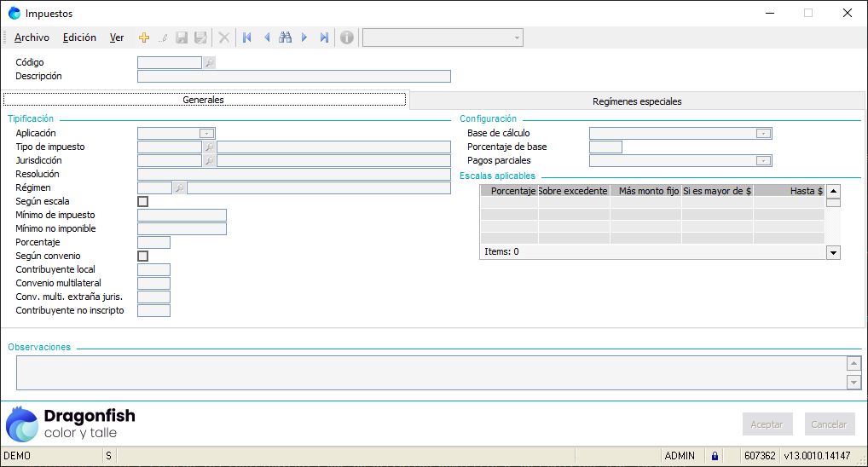Open the toolbar combo box dropdown
The height and width of the screenshot is (467, 868).
tap(517, 37)
